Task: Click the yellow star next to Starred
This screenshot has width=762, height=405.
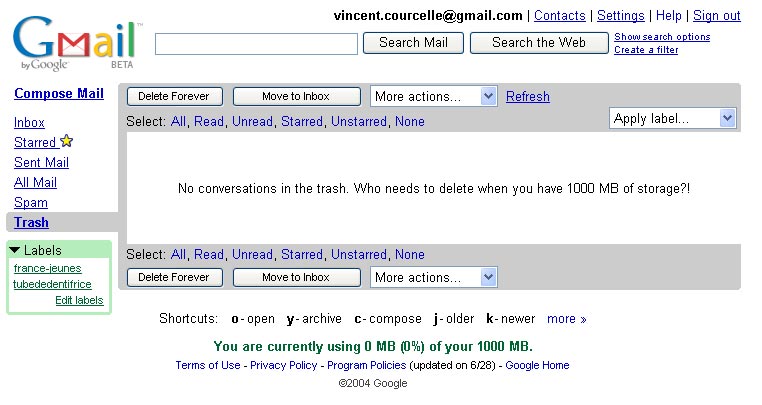Action: [67, 141]
